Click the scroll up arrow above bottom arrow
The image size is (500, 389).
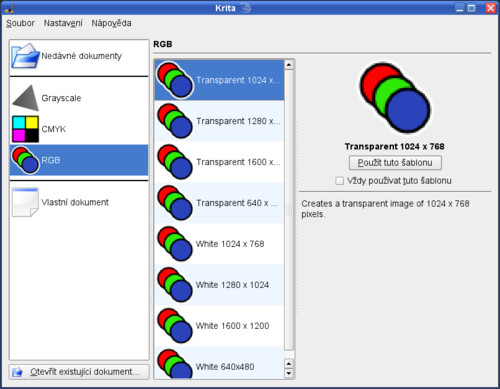(289, 364)
